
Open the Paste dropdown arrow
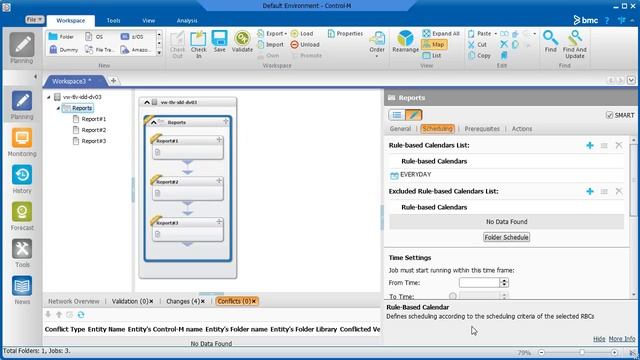(496, 33)
